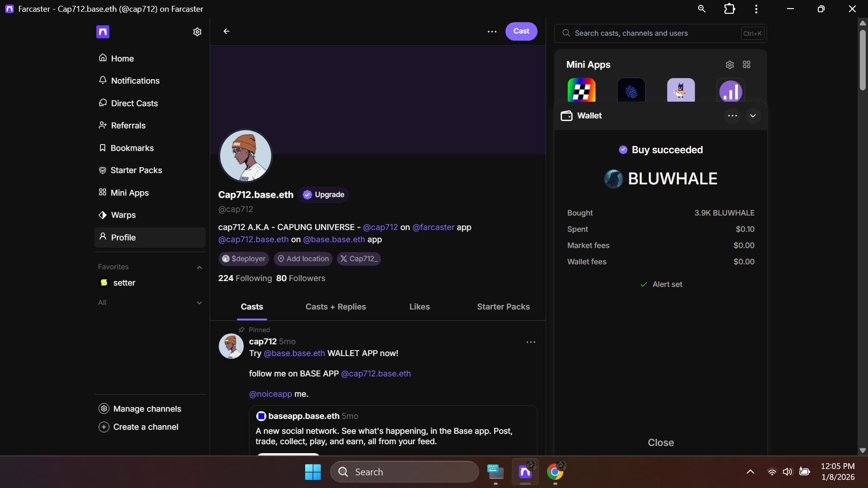868x488 pixels.
Task: Open Wallet panel three-dot menu
Action: pos(732,116)
